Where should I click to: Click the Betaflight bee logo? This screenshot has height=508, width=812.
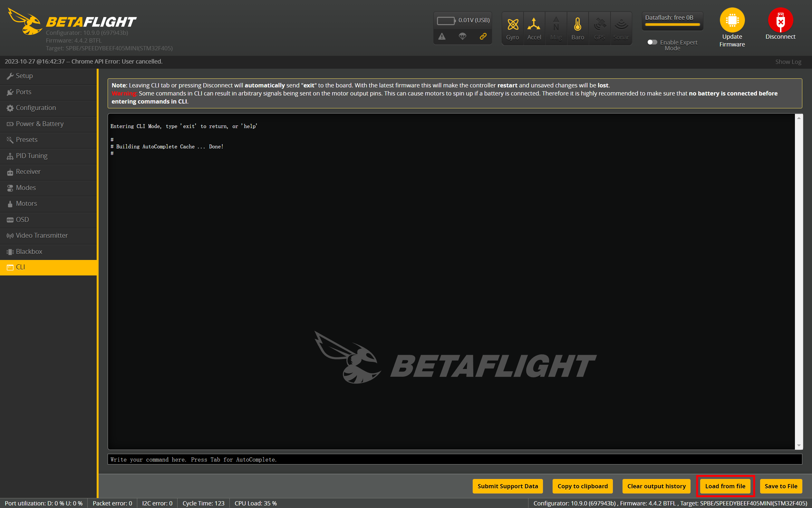click(25, 22)
